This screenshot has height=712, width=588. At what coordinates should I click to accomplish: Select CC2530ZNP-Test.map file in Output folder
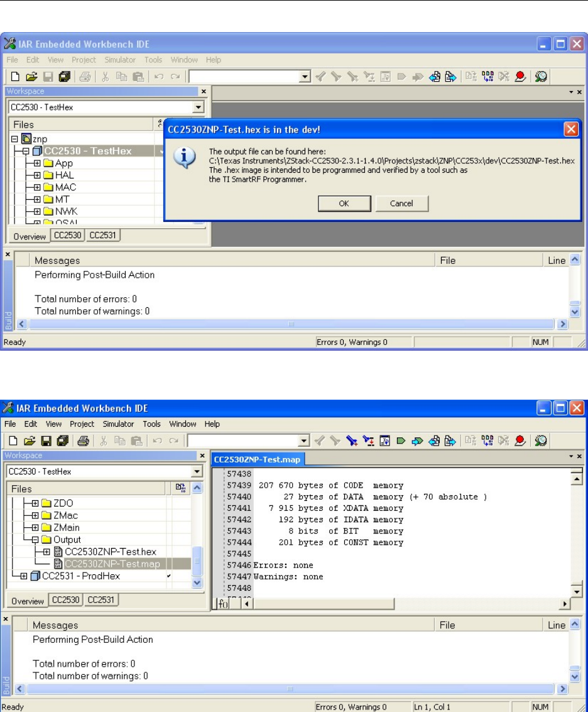[x=112, y=564]
